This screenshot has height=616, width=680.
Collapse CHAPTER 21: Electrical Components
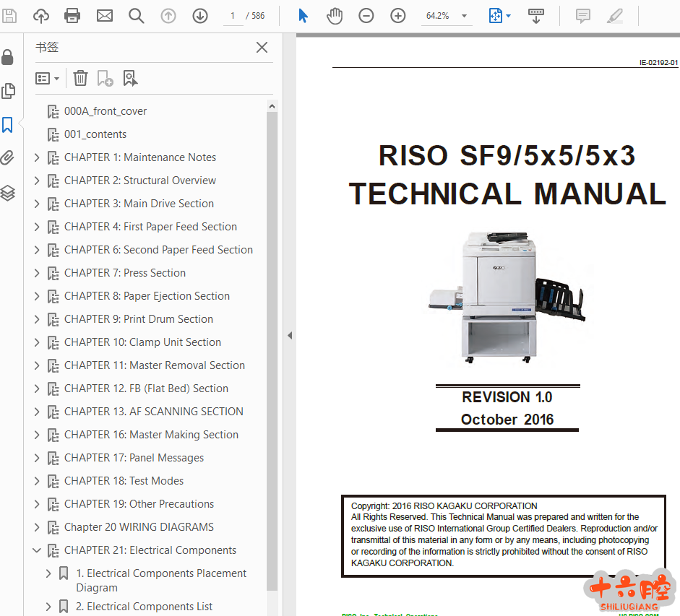point(37,550)
